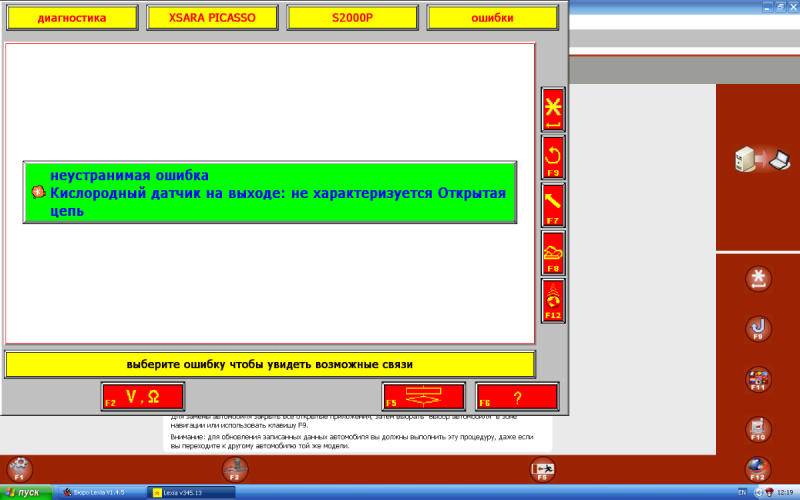Screen dimensions: 800x500
Task: Click the computer-to-laptop connection icon
Action: [x=763, y=160]
